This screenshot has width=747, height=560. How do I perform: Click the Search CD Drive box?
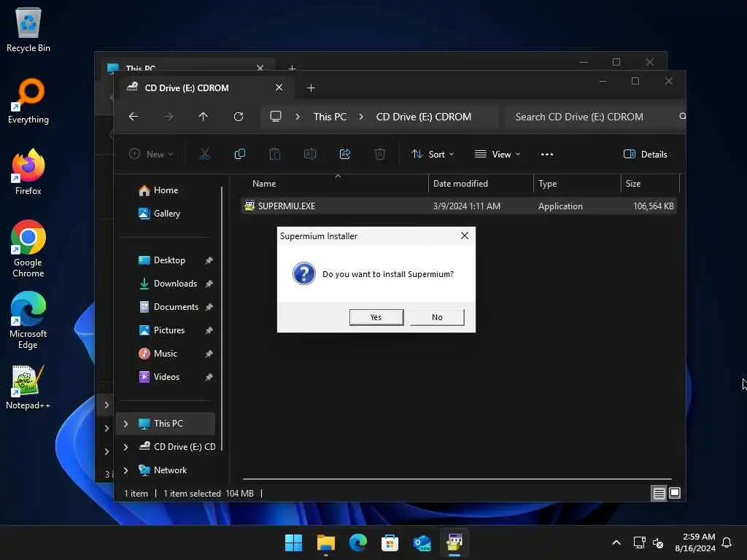[x=595, y=117]
